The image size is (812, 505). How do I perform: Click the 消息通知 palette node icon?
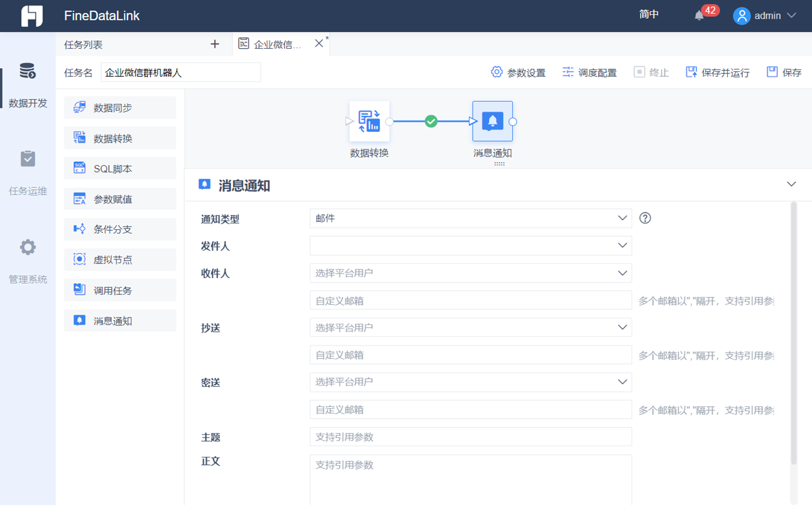click(79, 321)
